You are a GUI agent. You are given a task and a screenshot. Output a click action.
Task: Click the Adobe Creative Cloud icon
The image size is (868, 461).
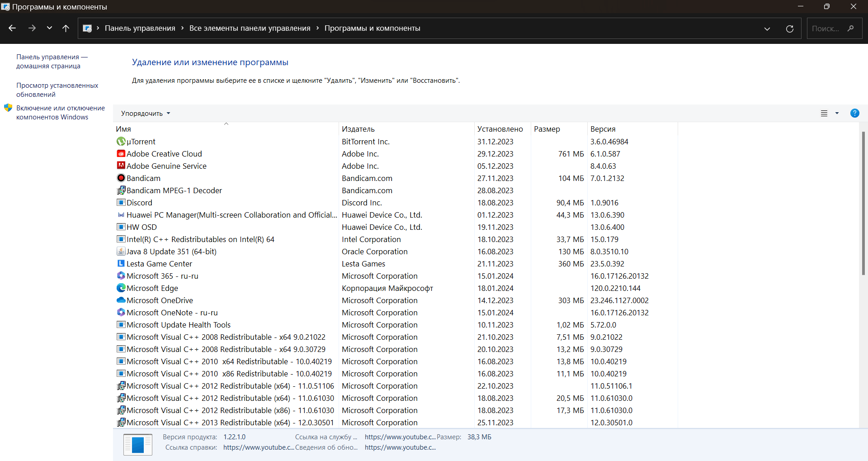121,154
